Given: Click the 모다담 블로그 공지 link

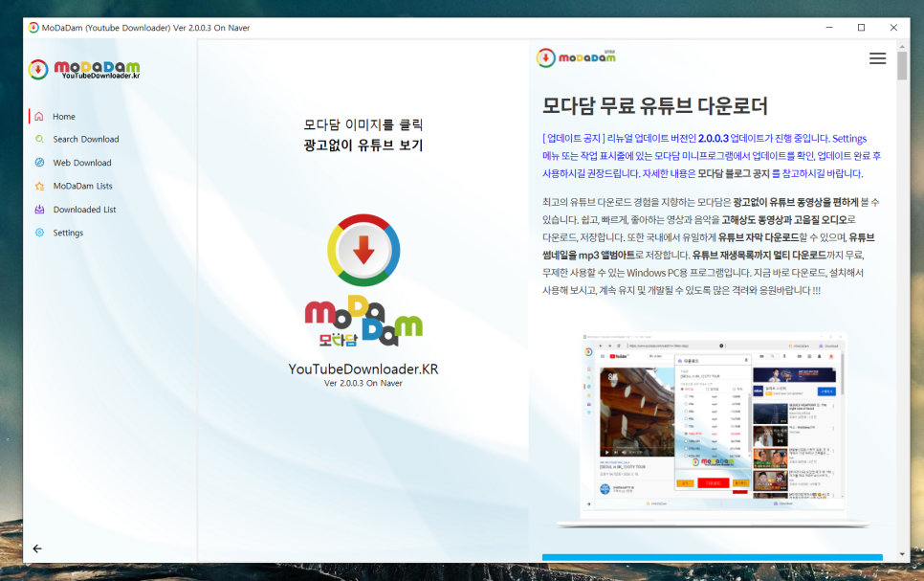Looking at the screenshot, I should coord(734,173).
